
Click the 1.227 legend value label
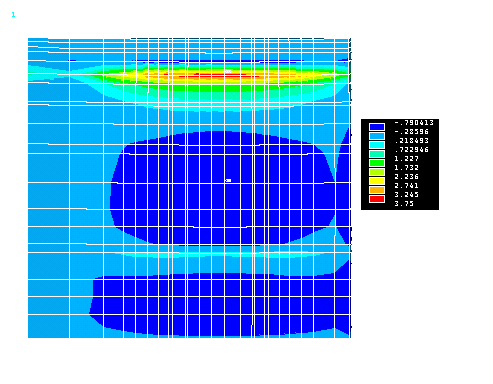pos(406,159)
